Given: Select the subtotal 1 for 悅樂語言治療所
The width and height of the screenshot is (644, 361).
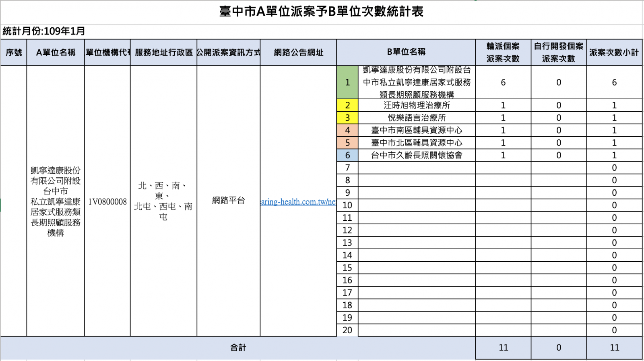Looking at the screenshot, I should (x=614, y=118).
